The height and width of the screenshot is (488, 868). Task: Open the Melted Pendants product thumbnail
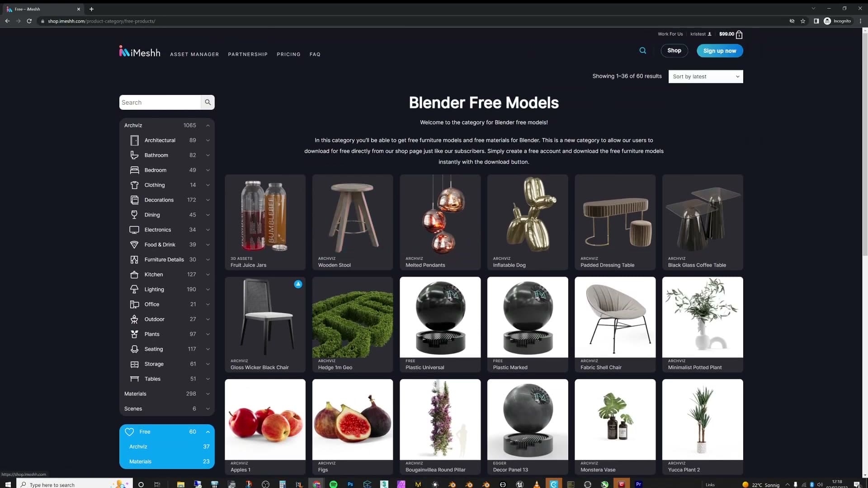pos(440,215)
